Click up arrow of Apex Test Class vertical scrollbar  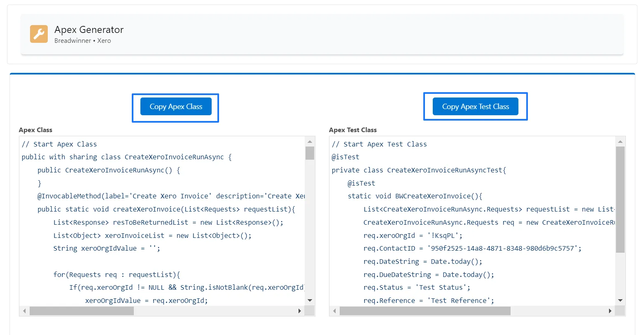click(620, 142)
